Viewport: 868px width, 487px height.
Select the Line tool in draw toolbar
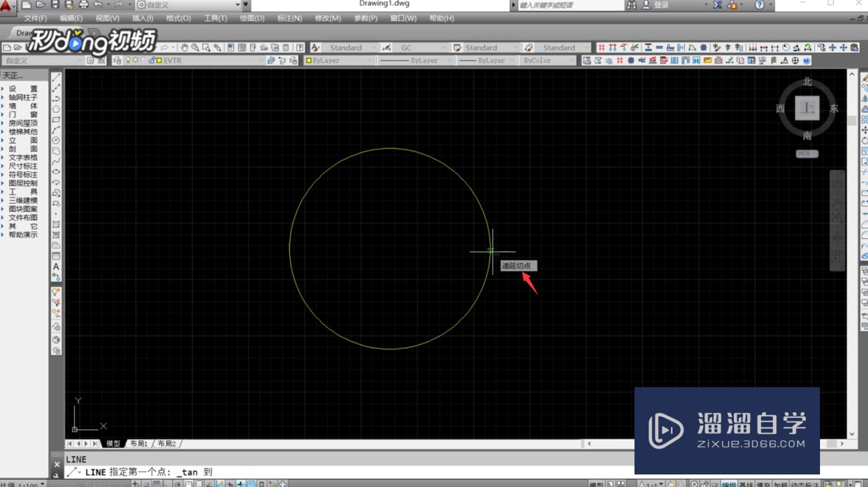click(x=56, y=78)
